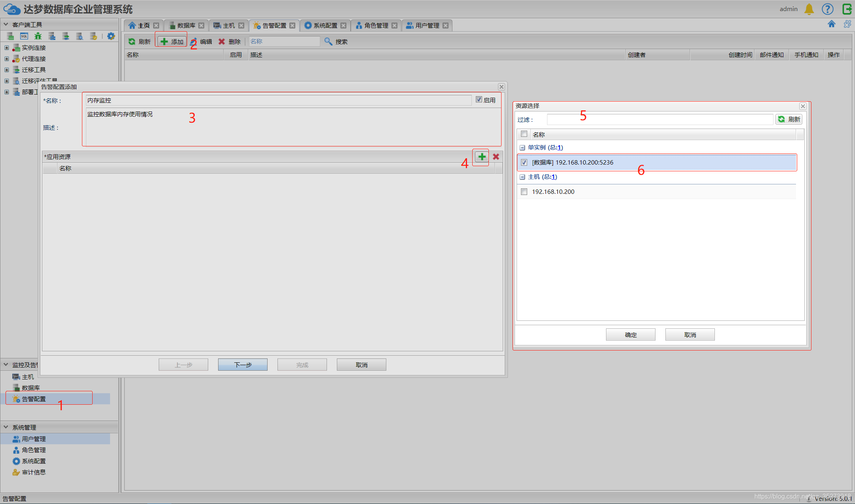Check the host 192.168.10.200 checkbox
The image size is (855, 504).
[x=524, y=191]
